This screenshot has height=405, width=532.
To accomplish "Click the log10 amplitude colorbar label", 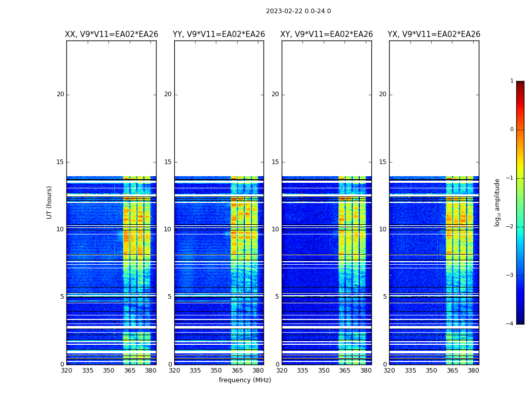I will (x=498, y=202).
